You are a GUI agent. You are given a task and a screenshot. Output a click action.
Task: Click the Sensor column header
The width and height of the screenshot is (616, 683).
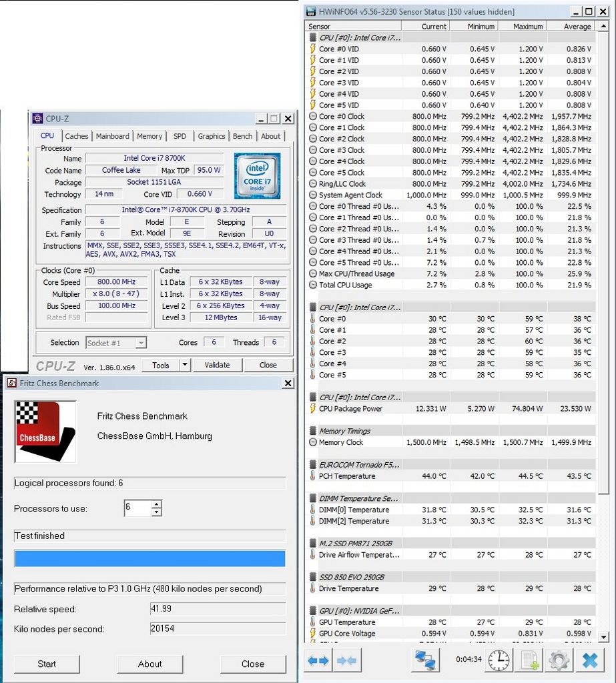click(x=352, y=26)
